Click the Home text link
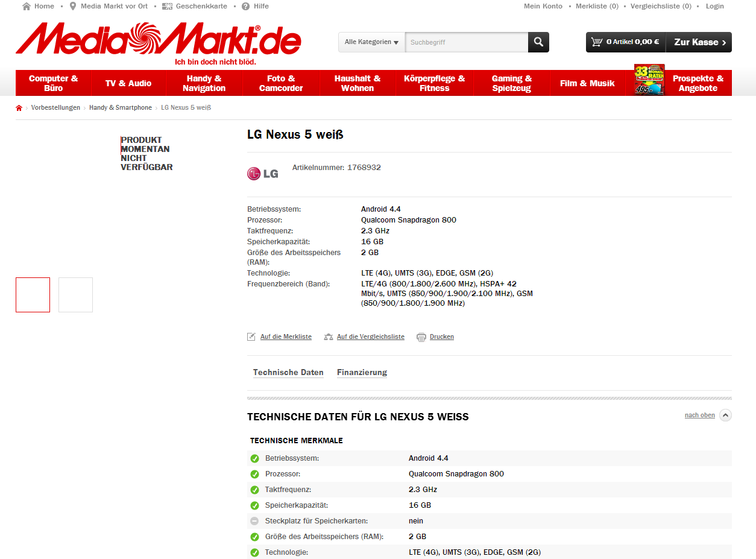 point(44,6)
